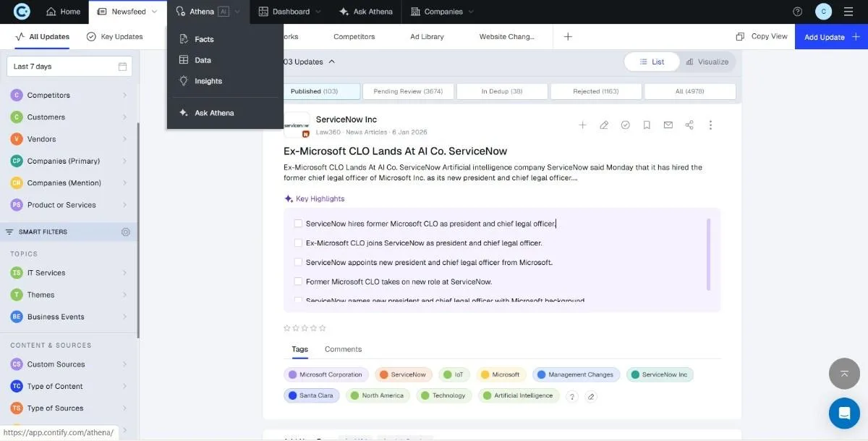
Task: Click the Add Update button
Action: [x=831, y=36]
